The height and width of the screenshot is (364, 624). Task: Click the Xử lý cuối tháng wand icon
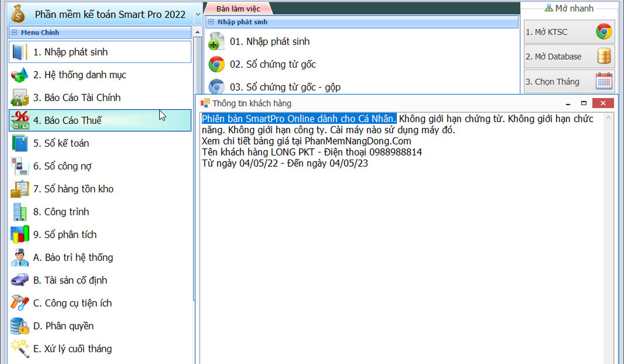coord(20,348)
